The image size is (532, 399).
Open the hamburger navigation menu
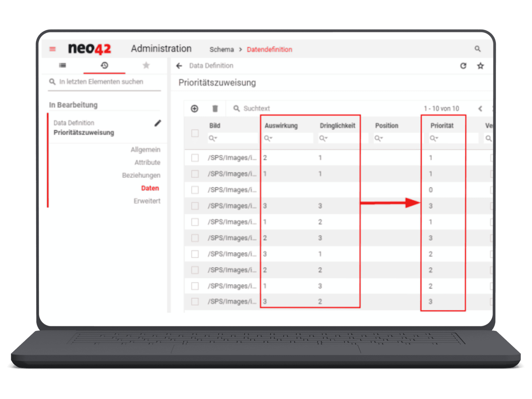(x=52, y=49)
